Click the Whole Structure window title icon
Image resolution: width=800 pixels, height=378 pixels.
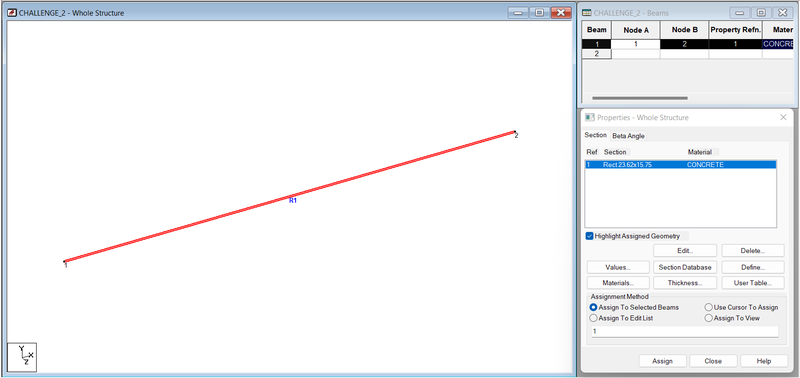pyautogui.click(x=12, y=13)
